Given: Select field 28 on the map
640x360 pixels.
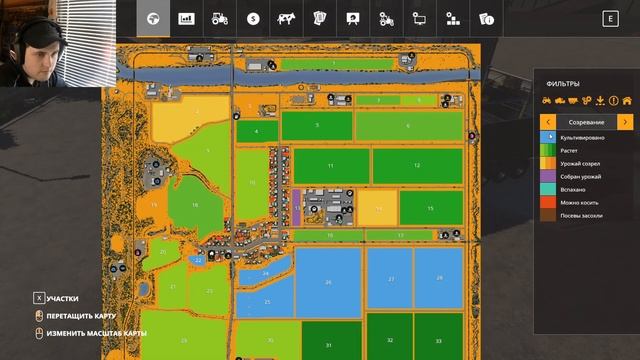Looking at the screenshot, I should pyautogui.click(x=439, y=278).
